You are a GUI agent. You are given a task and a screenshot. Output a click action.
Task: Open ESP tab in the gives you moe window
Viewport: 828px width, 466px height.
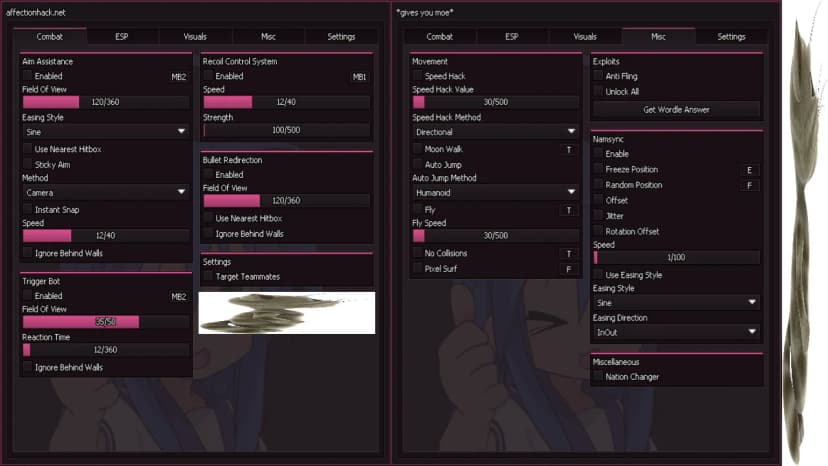click(512, 36)
